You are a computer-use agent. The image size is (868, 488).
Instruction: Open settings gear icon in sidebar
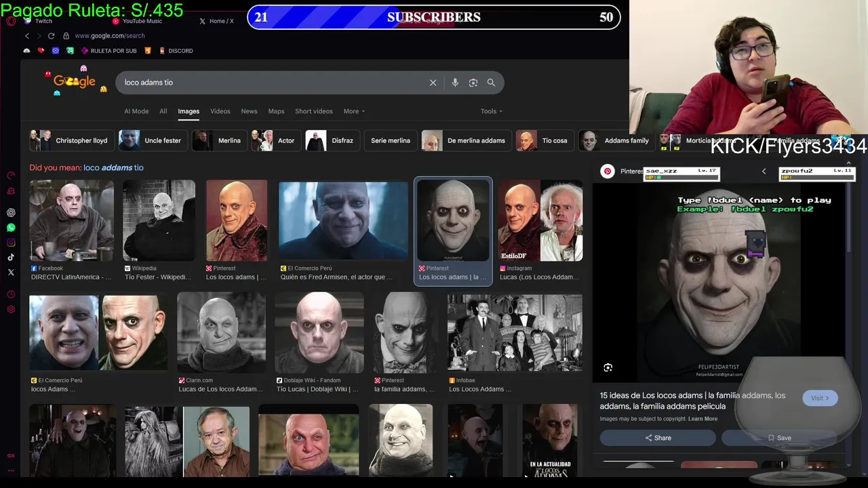(x=11, y=310)
